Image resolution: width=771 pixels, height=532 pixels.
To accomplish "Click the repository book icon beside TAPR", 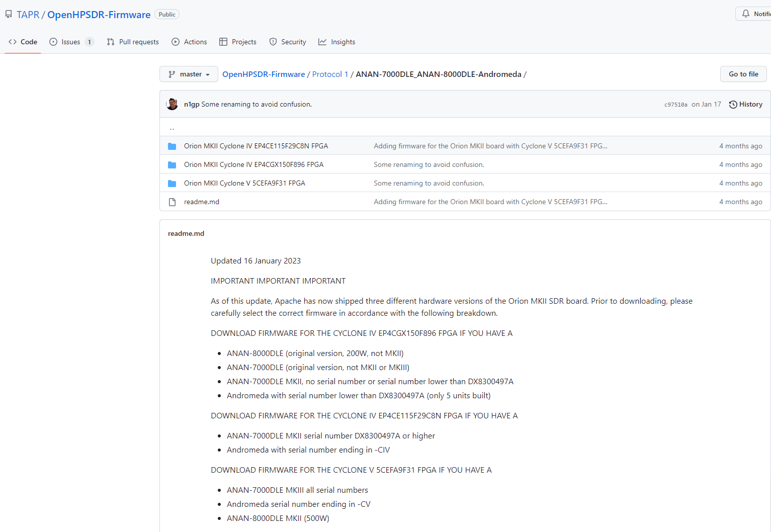I will (x=9, y=15).
